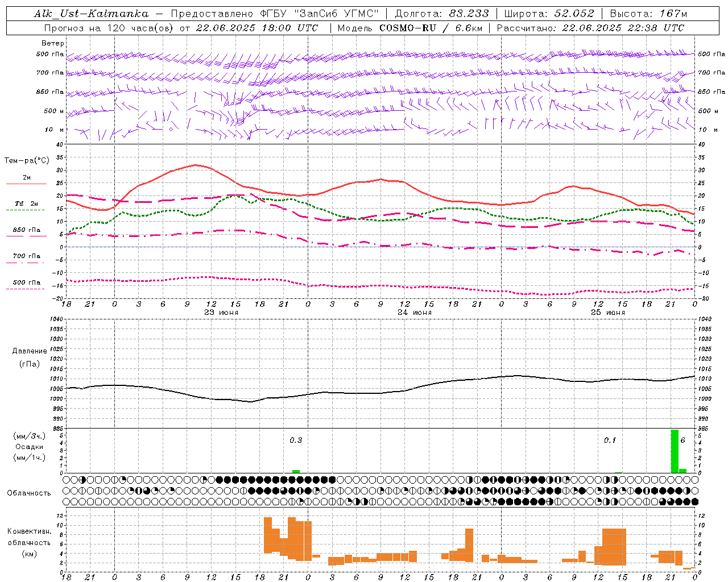Click the Осадки precipitation label

(29, 447)
